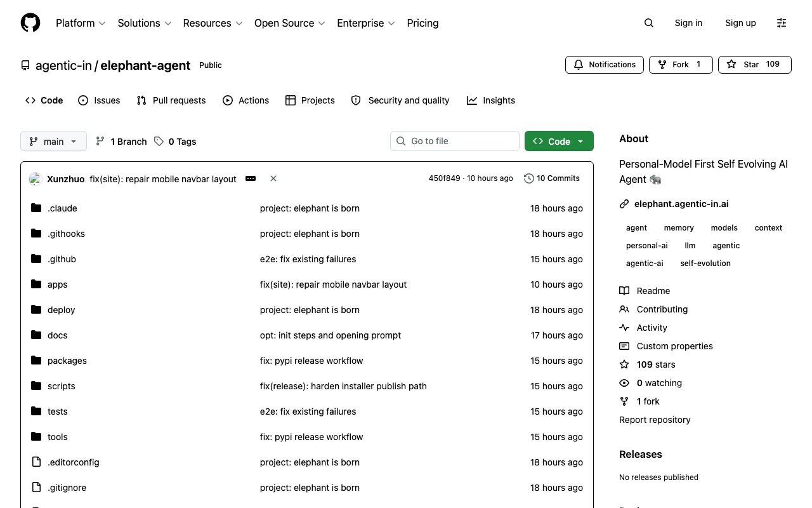Open the Platform dropdown menu
The width and height of the screenshot is (812, 508).
click(x=81, y=23)
